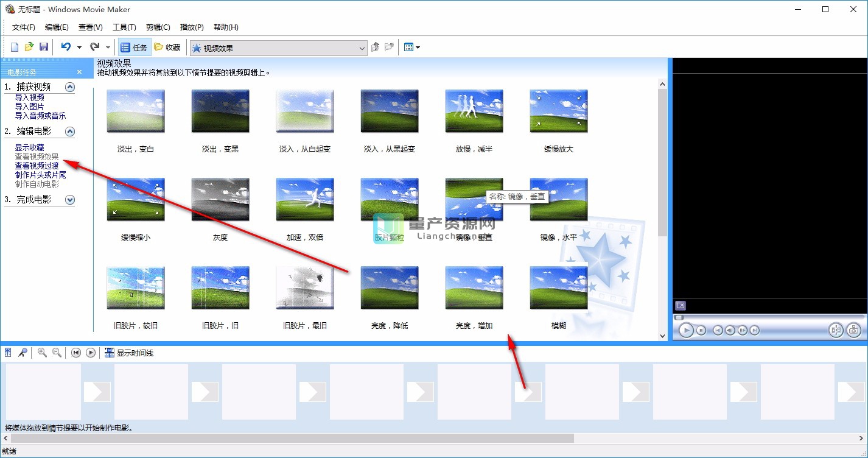
Task: Click the narrate timeline microphone icon
Action: click(x=23, y=353)
